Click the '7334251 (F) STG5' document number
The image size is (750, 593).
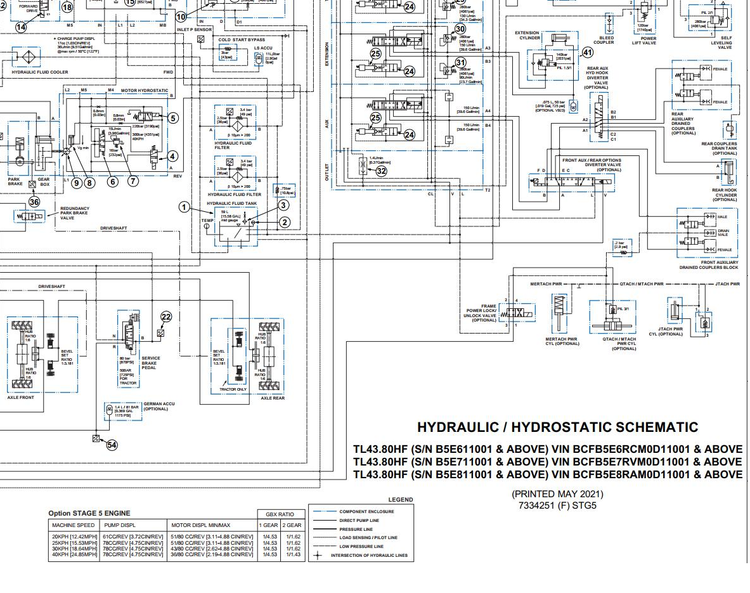[557, 505]
